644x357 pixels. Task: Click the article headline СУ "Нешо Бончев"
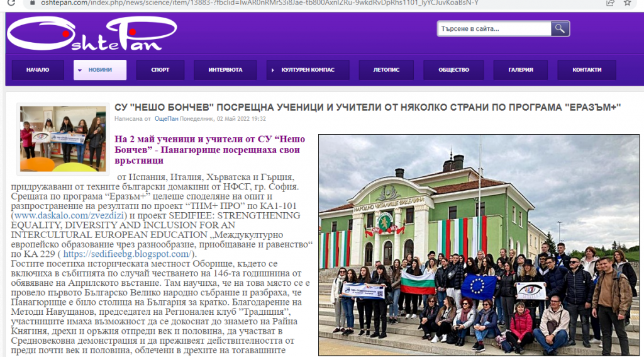point(367,107)
